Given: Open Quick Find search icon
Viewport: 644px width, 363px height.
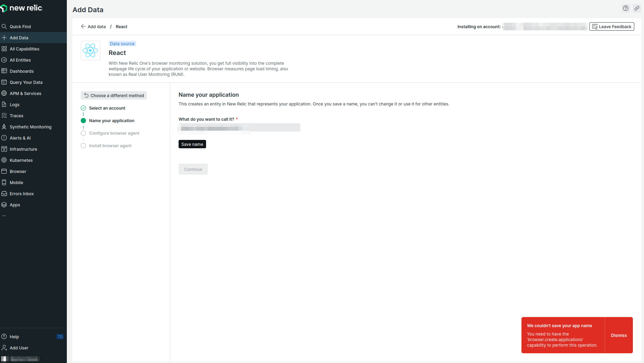Looking at the screenshot, I should 4,26.
